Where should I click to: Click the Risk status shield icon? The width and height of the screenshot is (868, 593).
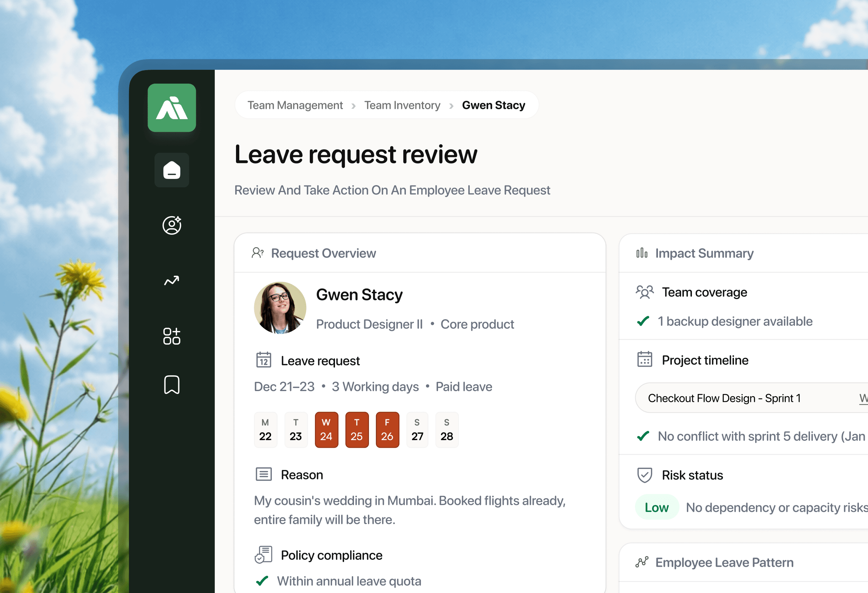644,475
